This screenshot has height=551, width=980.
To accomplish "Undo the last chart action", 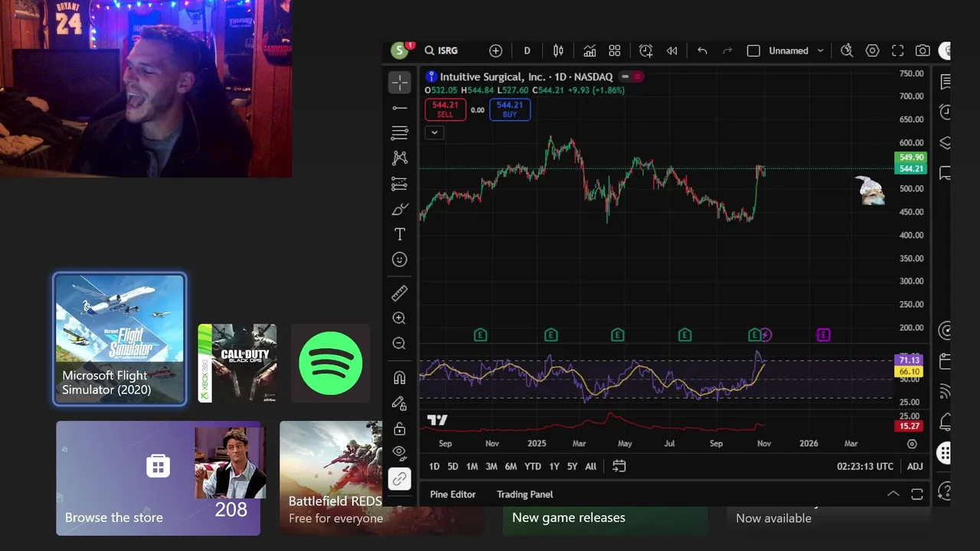I will click(702, 51).
